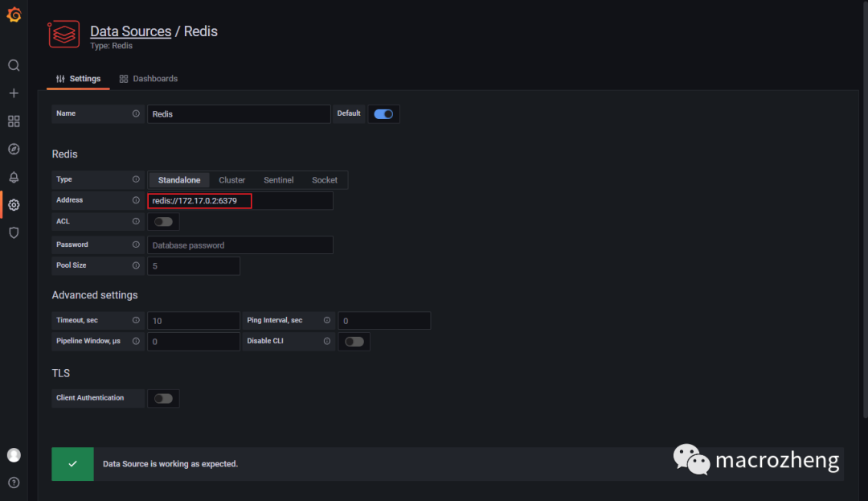868x501 pixels.
Task: Click 'Data Source is working as expected.' message
Action: point(170,464)
